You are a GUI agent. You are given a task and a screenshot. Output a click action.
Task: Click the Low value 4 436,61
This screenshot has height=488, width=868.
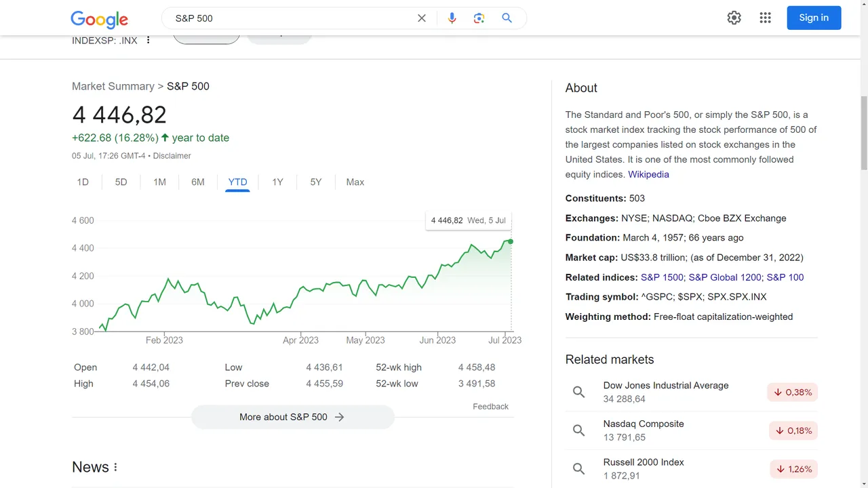pos(324,367)
